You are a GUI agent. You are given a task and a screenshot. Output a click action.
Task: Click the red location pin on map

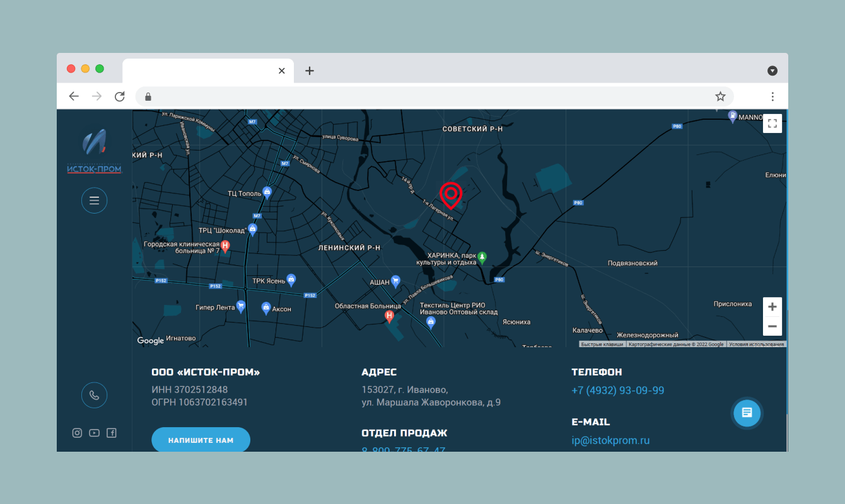point(450,195)
